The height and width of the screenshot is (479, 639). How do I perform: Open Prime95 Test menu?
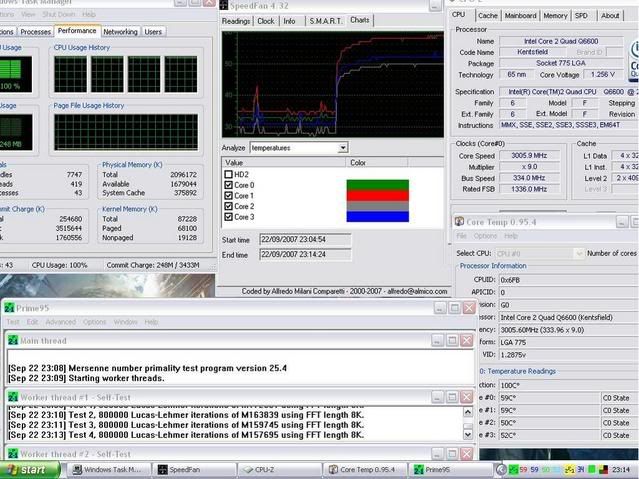(x=13, y=322)
